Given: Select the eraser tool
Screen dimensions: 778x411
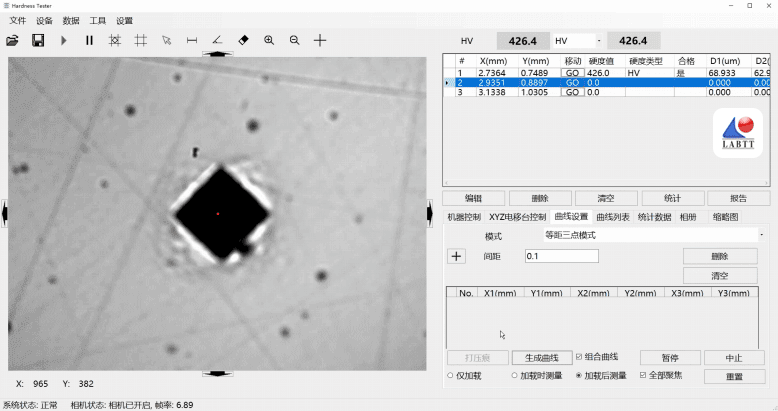Looking at the screenshot, I should 243,40.
